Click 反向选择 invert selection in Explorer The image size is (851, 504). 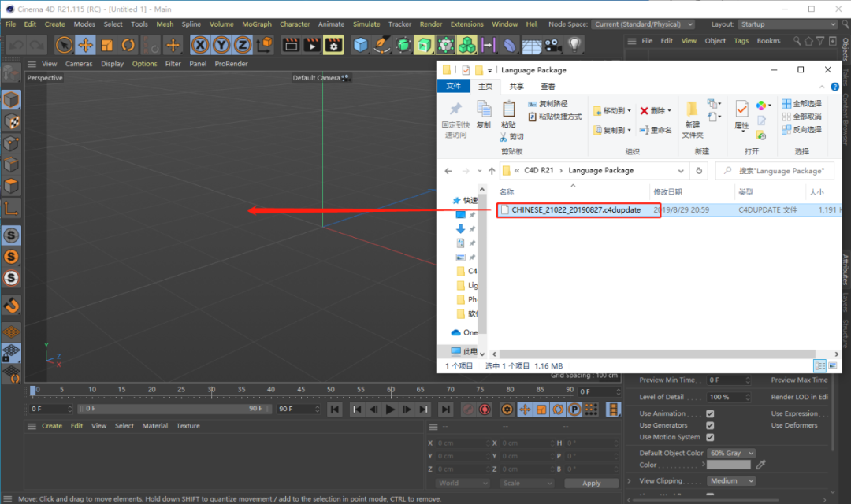click(x=801, y=130)
